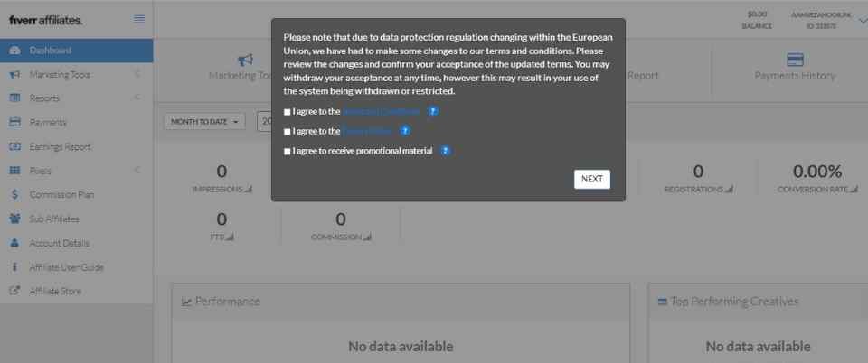
Task: Toggle the sidebar hamburger menu icon
Action: coord(139,19)
